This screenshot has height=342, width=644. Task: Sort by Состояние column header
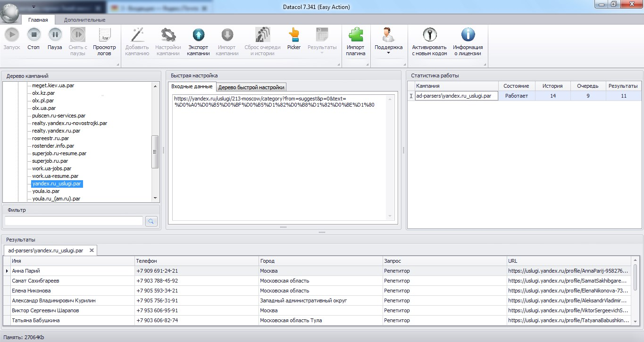[x=516, y=86]
